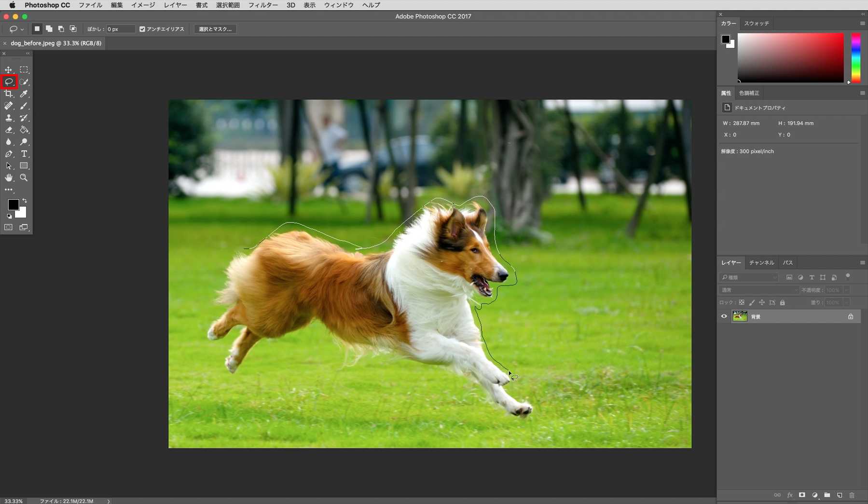Open the フィルター menu
The height and width of the screenshot is (504, 868).
pos(263,5)
